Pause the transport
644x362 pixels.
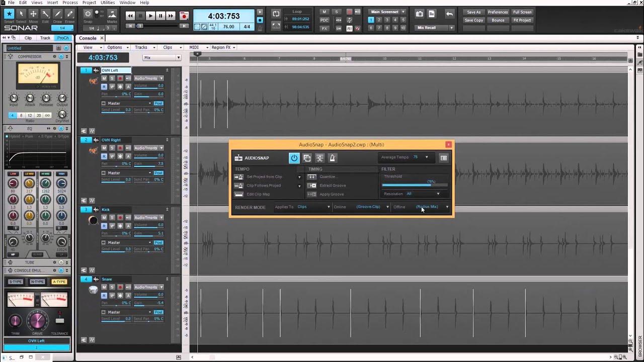click(160, 16)
